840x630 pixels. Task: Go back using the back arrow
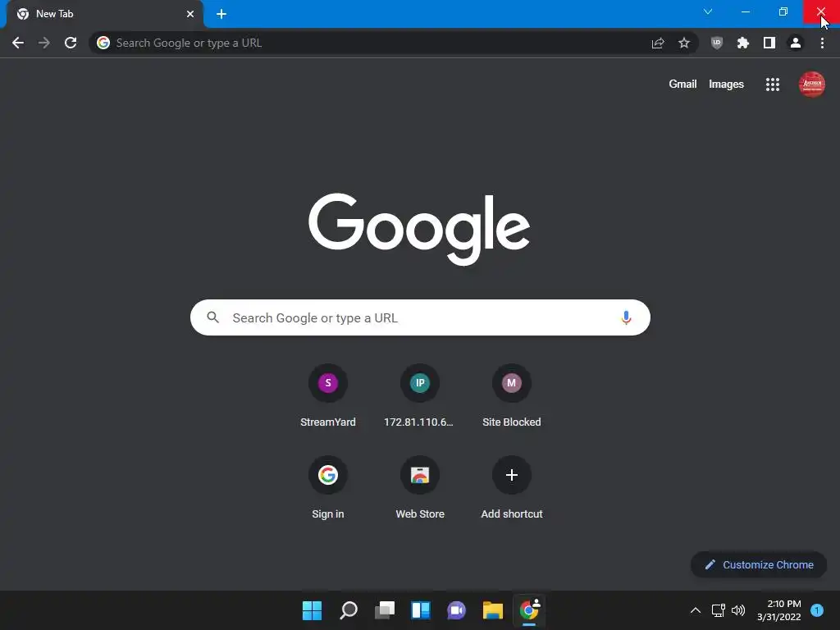coord(18,43)
